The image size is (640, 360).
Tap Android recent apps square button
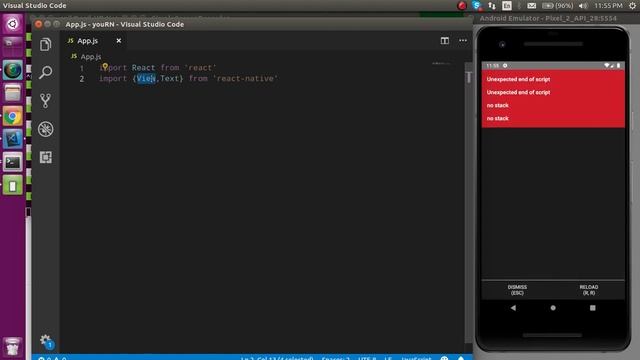click(592, 308)
